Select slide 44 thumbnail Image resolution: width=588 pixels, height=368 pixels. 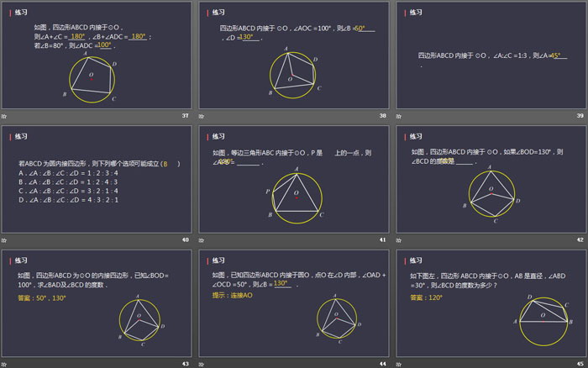[294, 303]
